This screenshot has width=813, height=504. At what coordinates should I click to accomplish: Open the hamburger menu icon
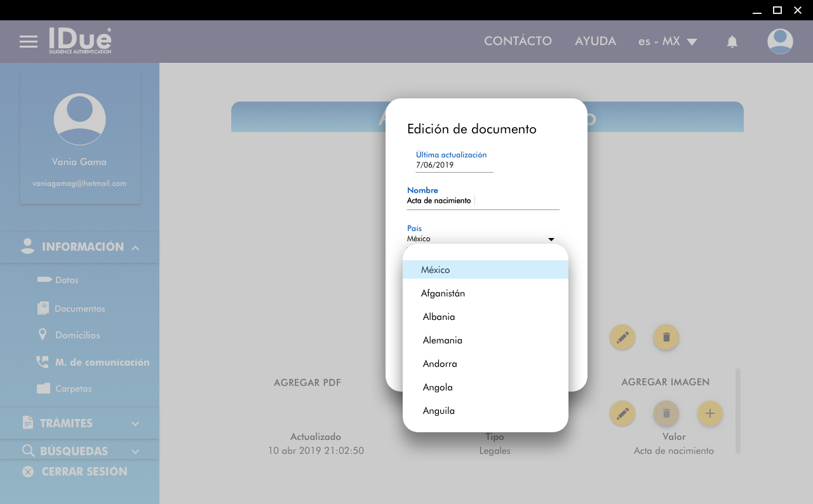point(29,42)
